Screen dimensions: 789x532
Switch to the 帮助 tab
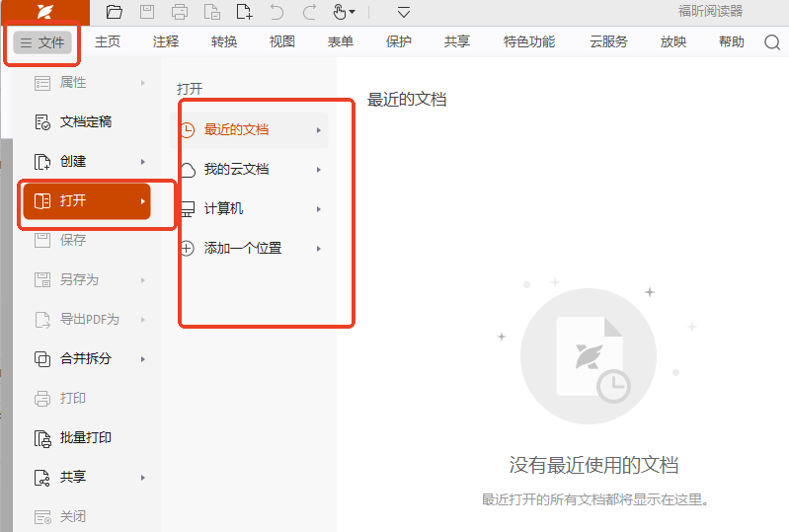732,41
